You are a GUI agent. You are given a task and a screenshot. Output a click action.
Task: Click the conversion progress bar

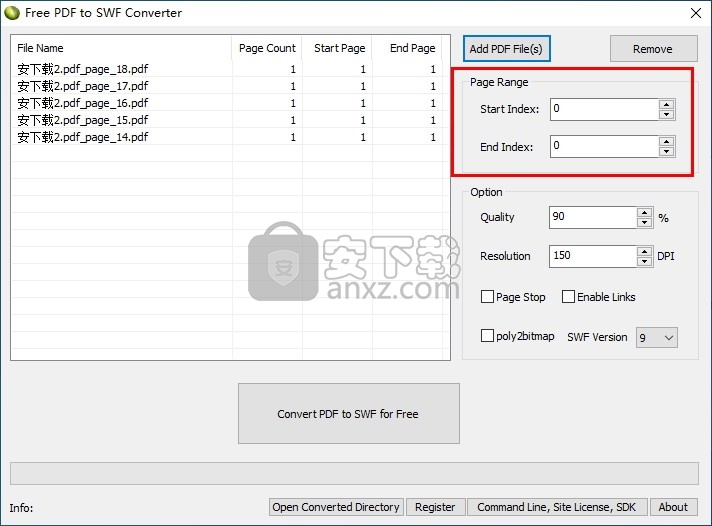(354, 473)
